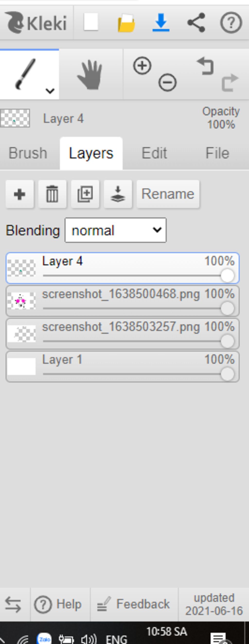Add a new layer with the plus button

[20, 194]
